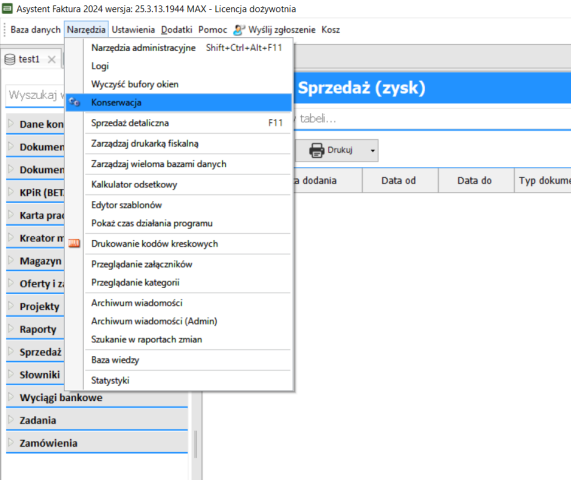Expand the Magazyn section
The image size is (571, 480).
[x=11, y=260]
